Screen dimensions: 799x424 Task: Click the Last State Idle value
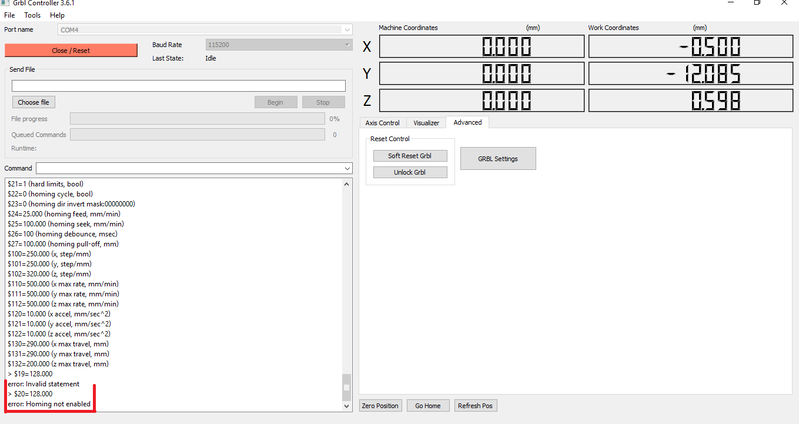click(210, 59)
